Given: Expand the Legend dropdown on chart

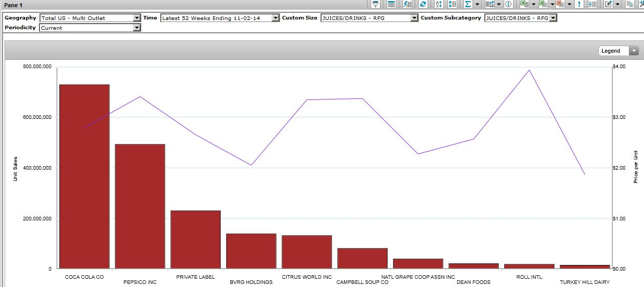Looking at the screenshot, I should pos(634,51).
